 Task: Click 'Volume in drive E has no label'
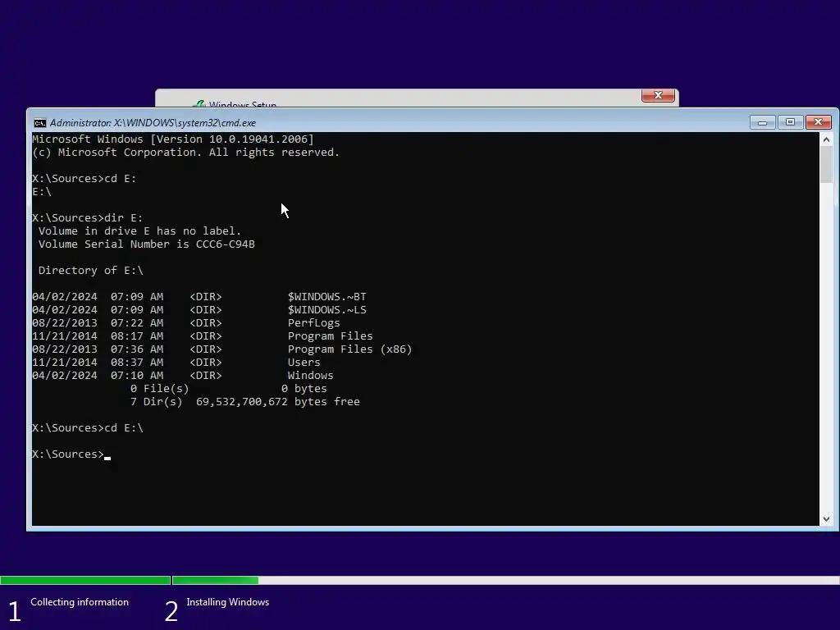click(x=139, y=231)
